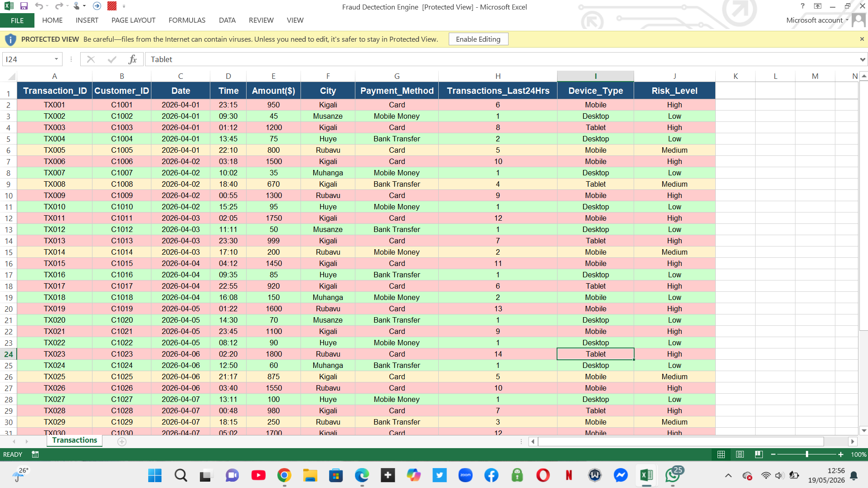Select column I header
Screen dimensions: 868x488
pyautogui.click(x=595, y=76)
